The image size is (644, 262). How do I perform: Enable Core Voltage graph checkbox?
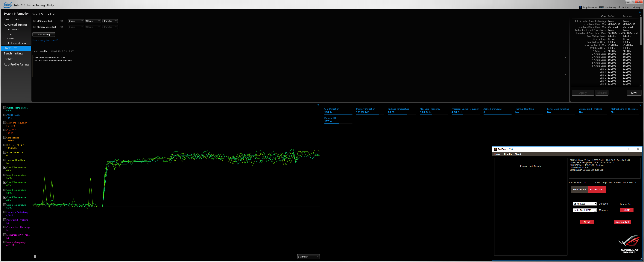pos(4,138)
